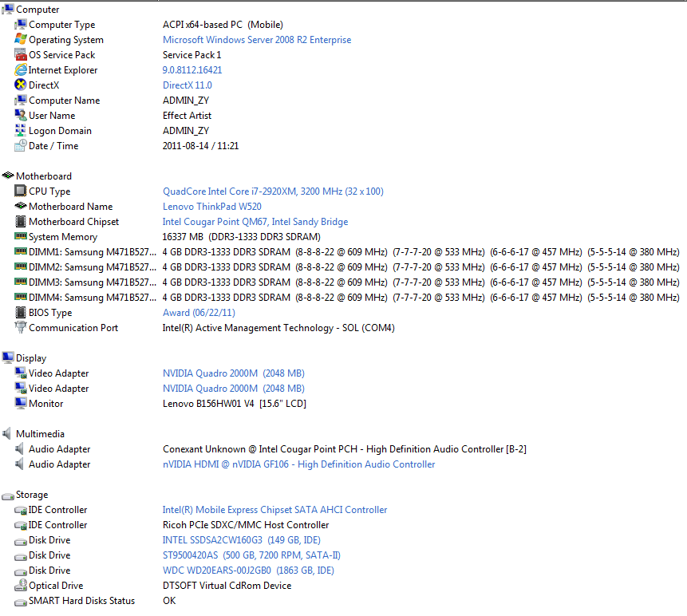
Task: Click the System Memory RAM icon
Action: coord(21,237)
